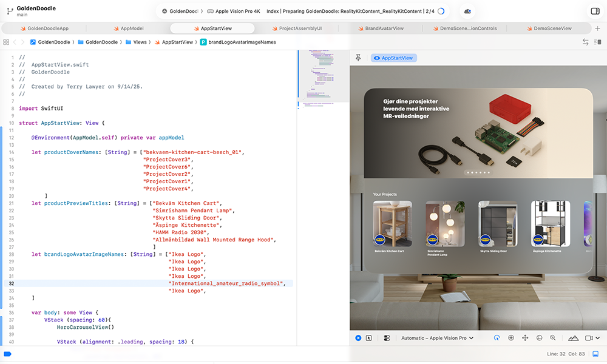Open the brandLogoAvatarImageNames symbol breadcrumb

coord(238,42)
